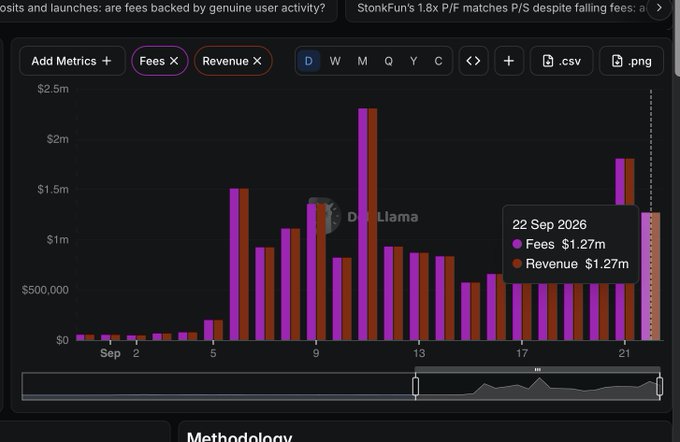Download chart image as .png
The height and width of the screenshot is (442, 680).
[x=631, y=61]
